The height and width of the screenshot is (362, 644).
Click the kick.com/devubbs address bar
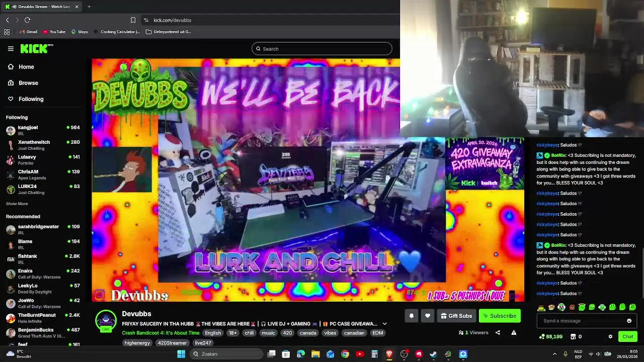(172, 20)
